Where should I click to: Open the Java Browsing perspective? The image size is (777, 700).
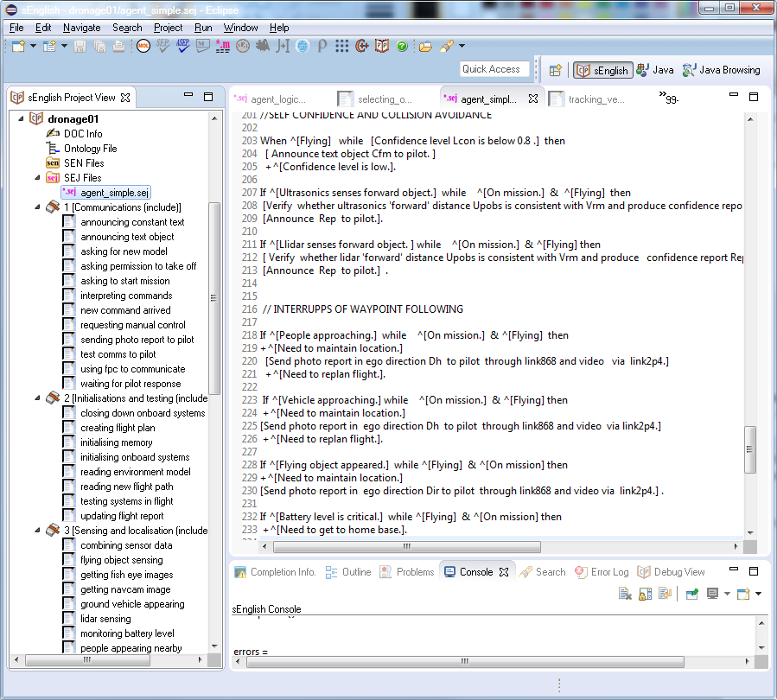pyautogui.click(x=723, y=69)
